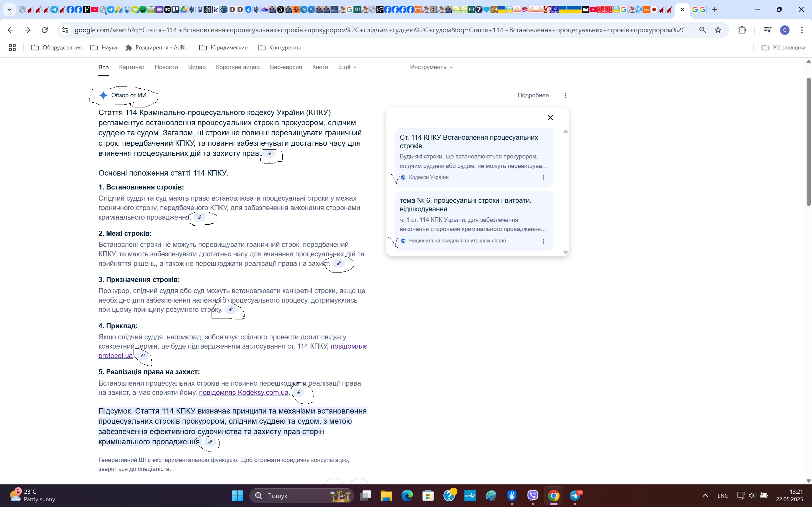Click the bookmark star icon in address bar

point(718,30)
